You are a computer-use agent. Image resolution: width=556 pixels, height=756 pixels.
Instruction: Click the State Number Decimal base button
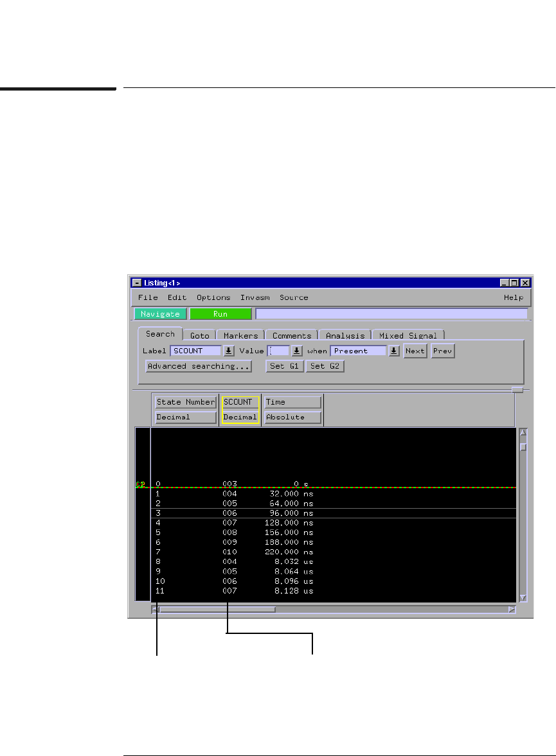pos(185,417)
